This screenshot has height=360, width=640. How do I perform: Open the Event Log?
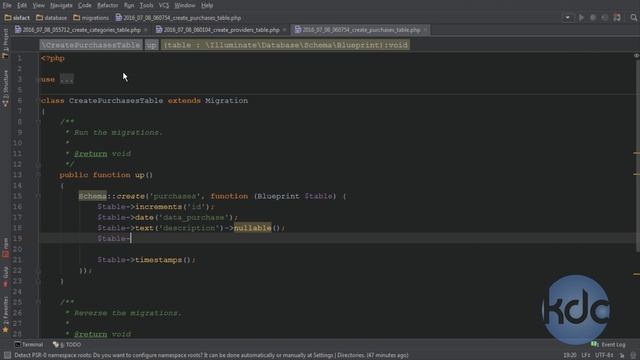(608, 345)
